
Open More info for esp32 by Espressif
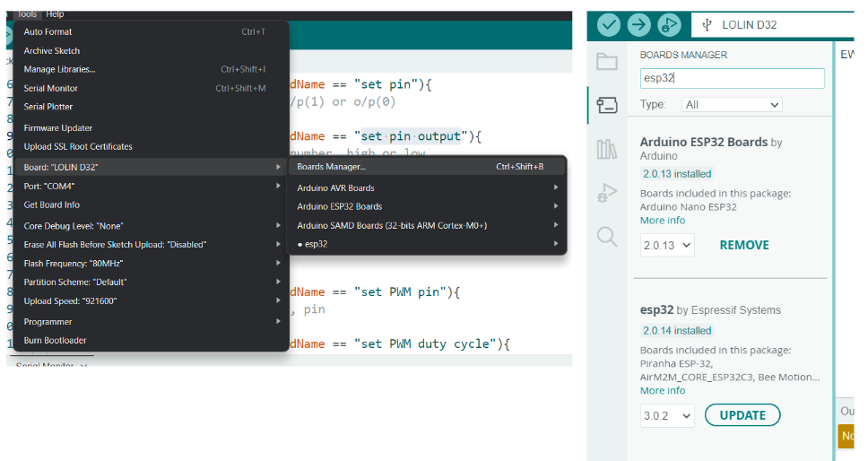point(663,391)
